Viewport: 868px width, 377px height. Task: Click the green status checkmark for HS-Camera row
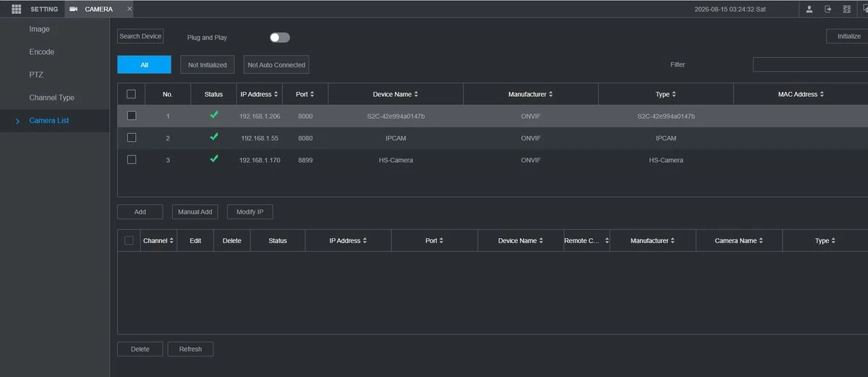click(x=213, y=159)
